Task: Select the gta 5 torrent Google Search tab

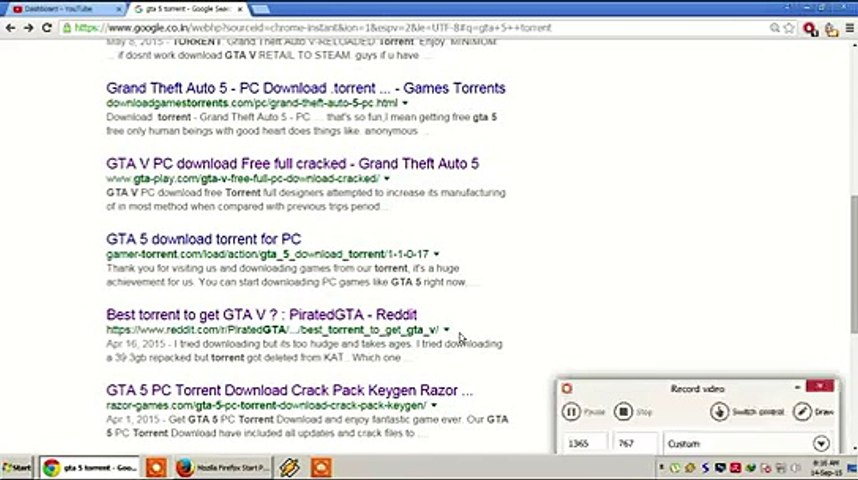Action: pyautogui.click(x=185, y=9)
